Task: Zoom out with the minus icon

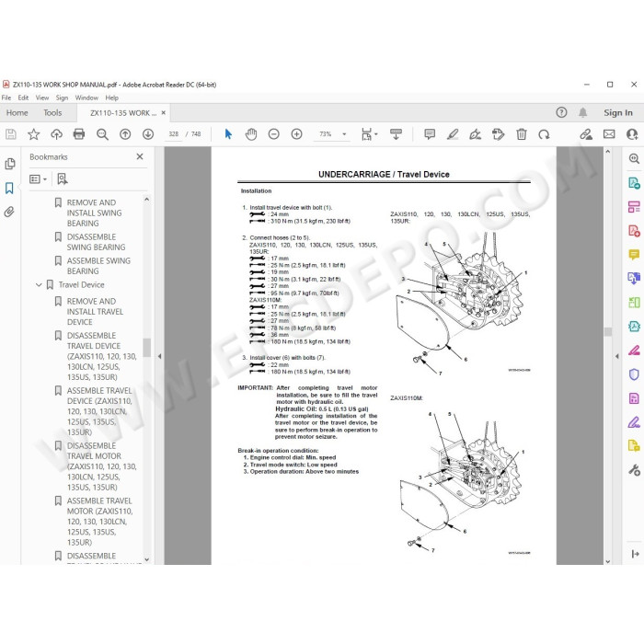Action: [x=273, y=134]
